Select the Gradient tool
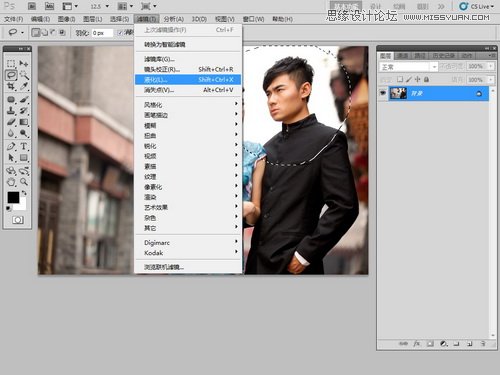500x375 pixels. click(x=24, y=122)
